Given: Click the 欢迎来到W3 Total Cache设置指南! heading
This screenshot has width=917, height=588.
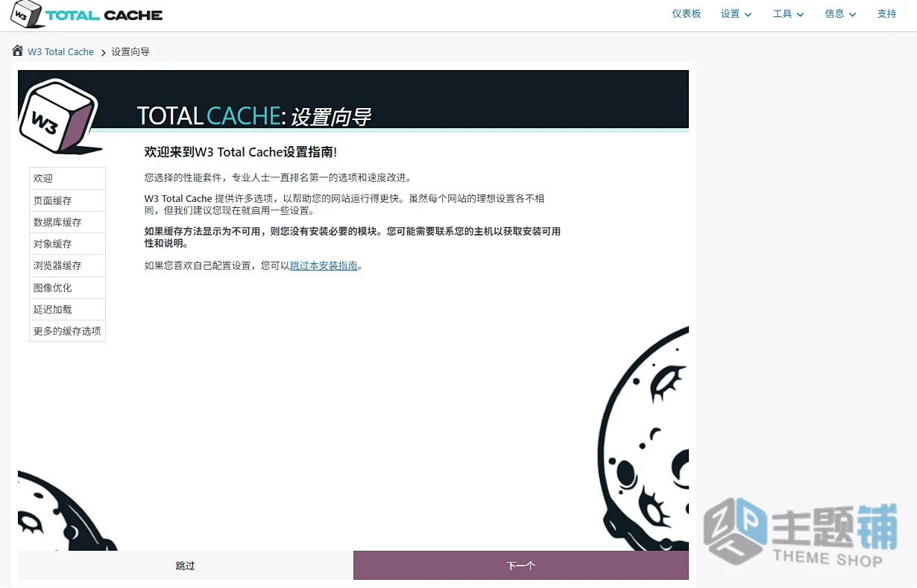Looking at the screenshot, I should 241,152.
